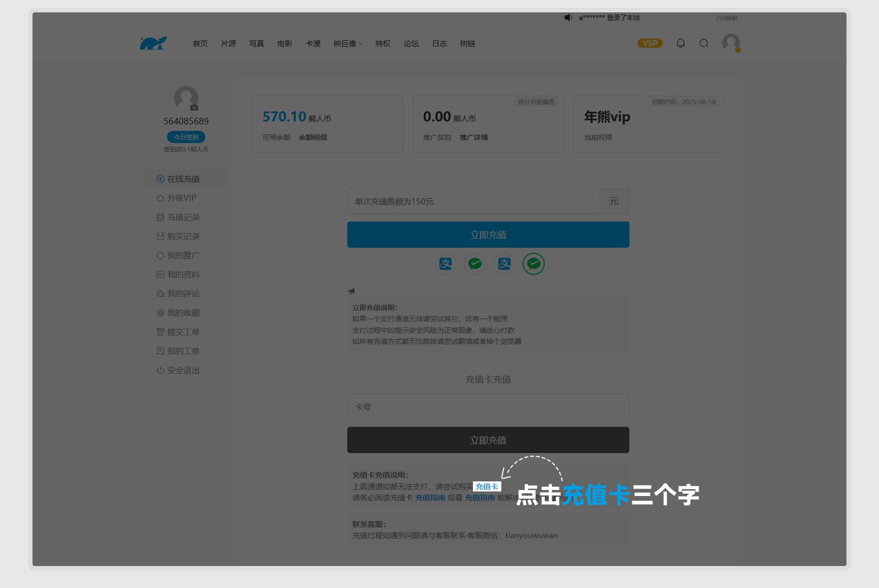Change the profile photo via camera icon
The height and width of the screenshot is (588, 879).
[x=194, y=108]
